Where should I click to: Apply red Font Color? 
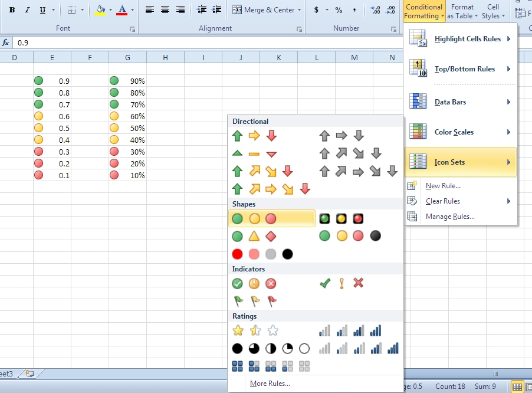coord(122,10)
